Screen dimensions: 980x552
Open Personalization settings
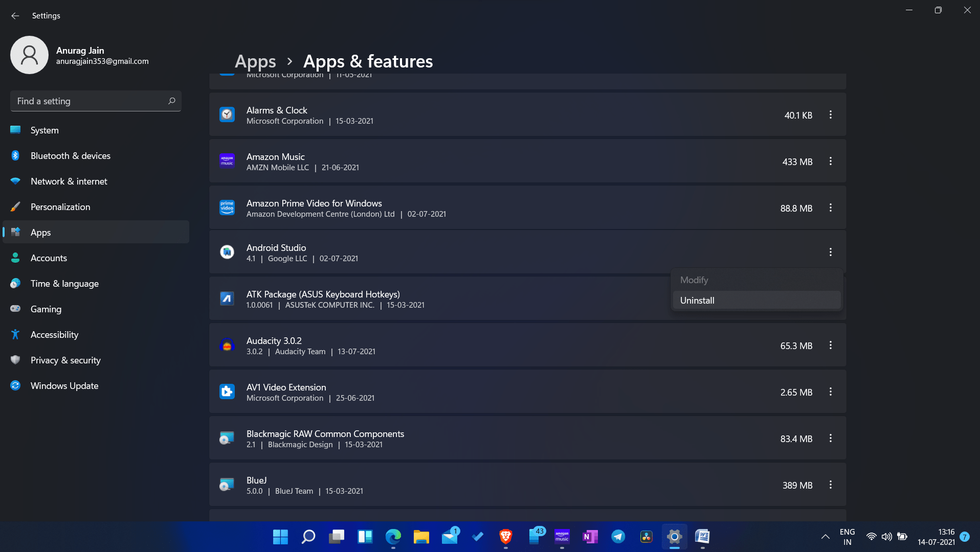tap(96, 207)
